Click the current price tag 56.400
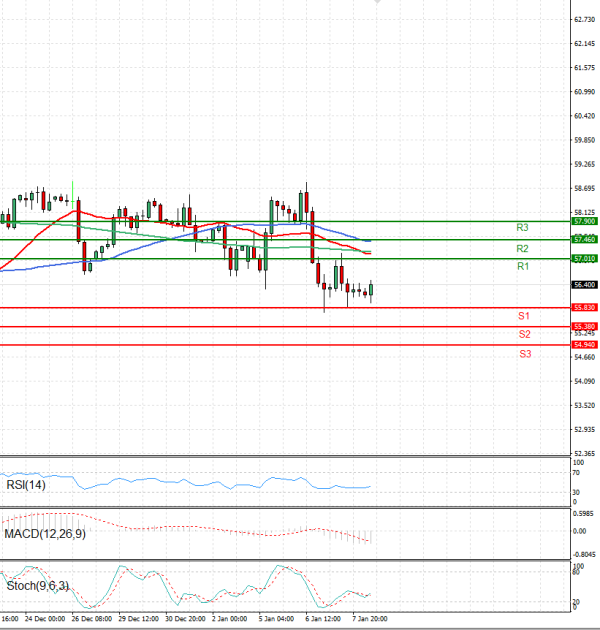This screenshot has height=630, width=600. (x=584, y=284)
